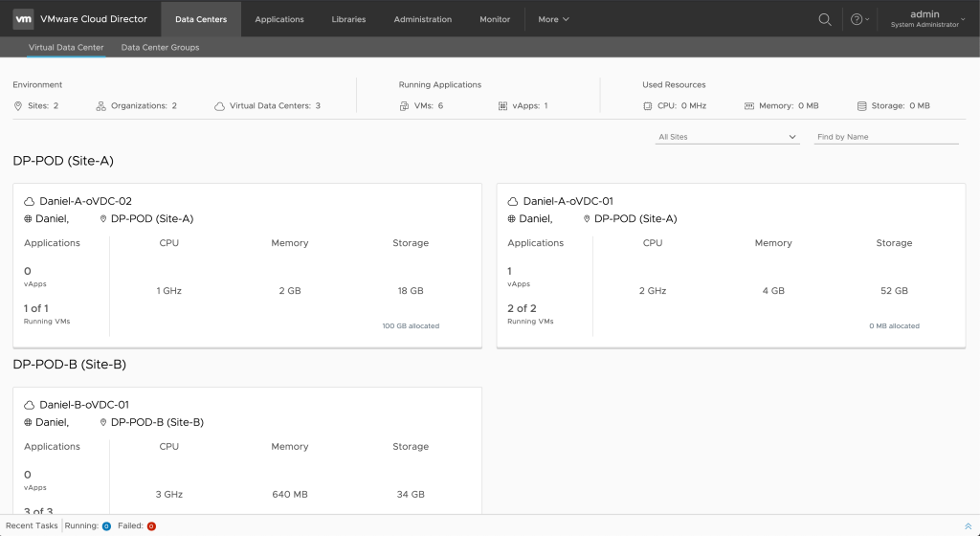
Task: Open the admin user account menu
Action: [928, 19]
